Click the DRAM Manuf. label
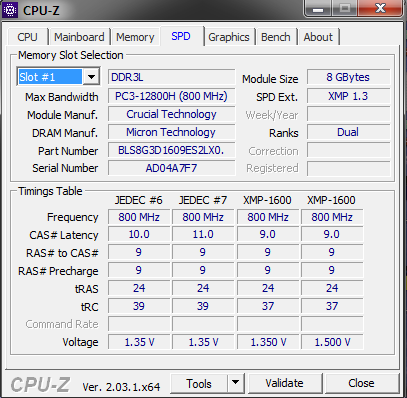This screenshot has height=398, width=407. [x=65, y=133]
